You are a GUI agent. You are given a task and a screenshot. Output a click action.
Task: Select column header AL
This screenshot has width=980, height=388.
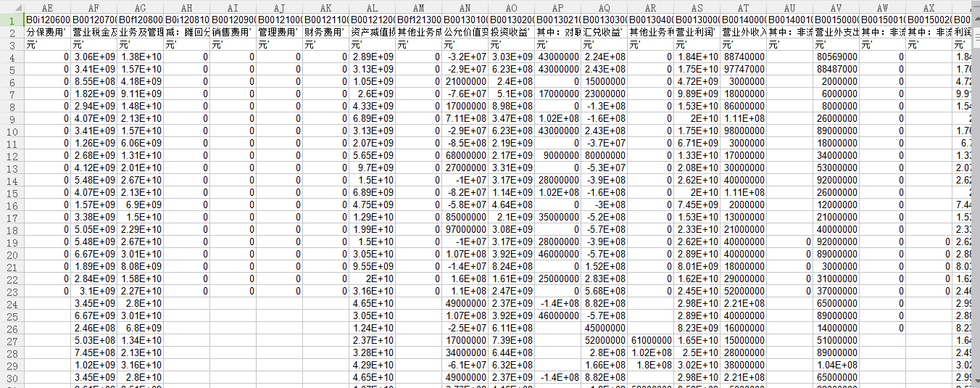(373, 7)
